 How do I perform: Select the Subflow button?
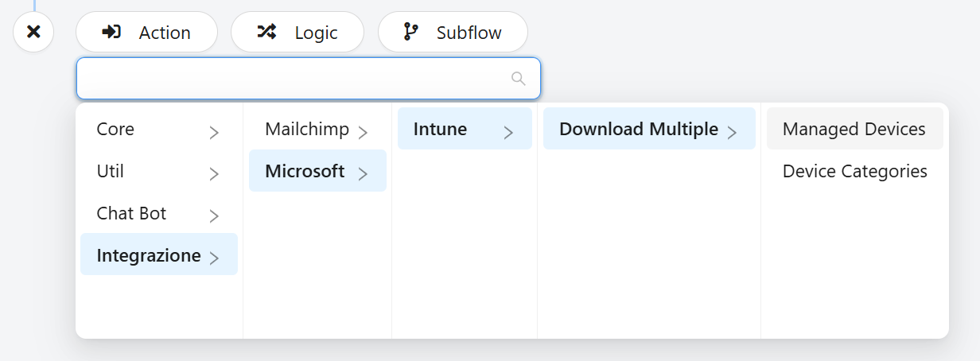[453, 32]
